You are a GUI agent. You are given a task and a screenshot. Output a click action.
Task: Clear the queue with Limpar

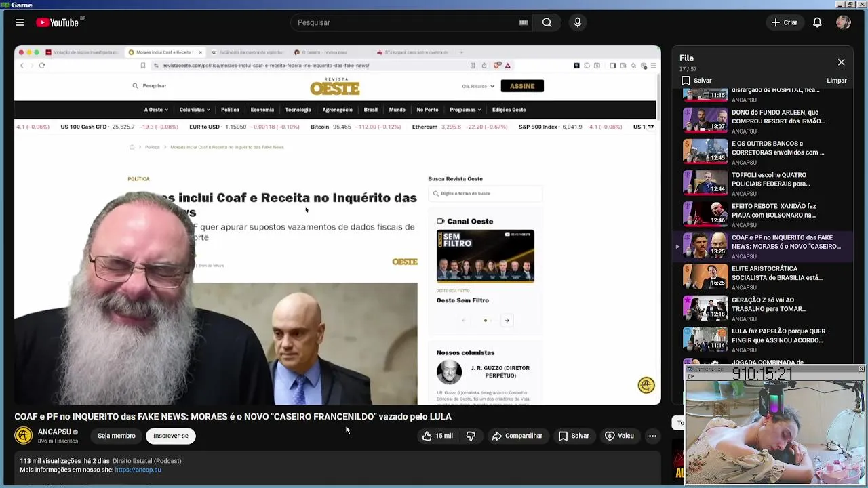click(x=837, y=80)
